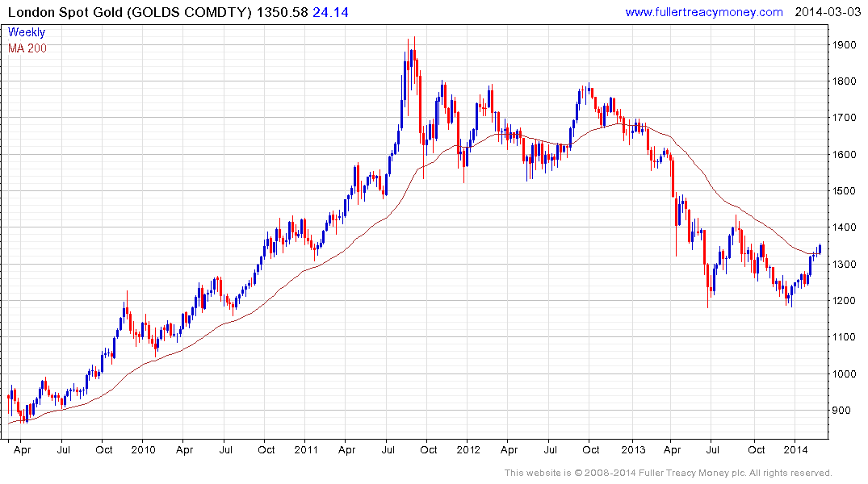Click the 2011 year label on time axis
Screen dimensions: 868x484
(x=305, y=449)
